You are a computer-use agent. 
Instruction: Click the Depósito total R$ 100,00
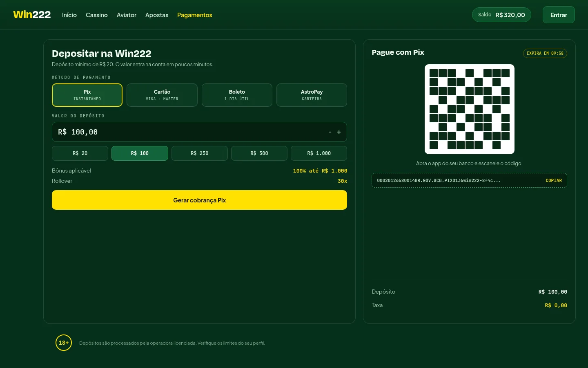553,292
